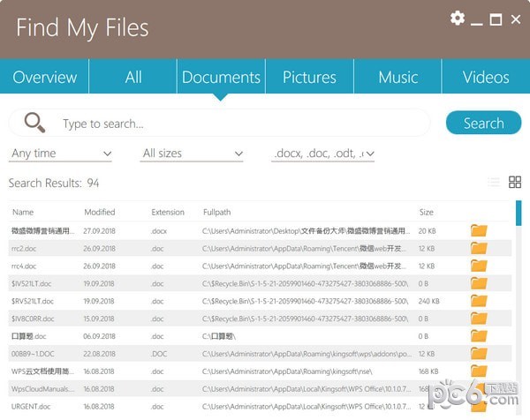Viewport: 530px width, 420px height.
Task: Open the Videos tab
Action: 486,77
